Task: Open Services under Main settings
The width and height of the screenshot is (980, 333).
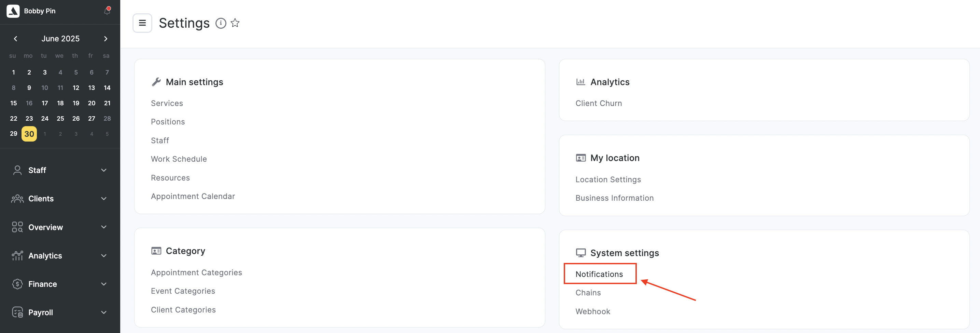Action: 167,103
